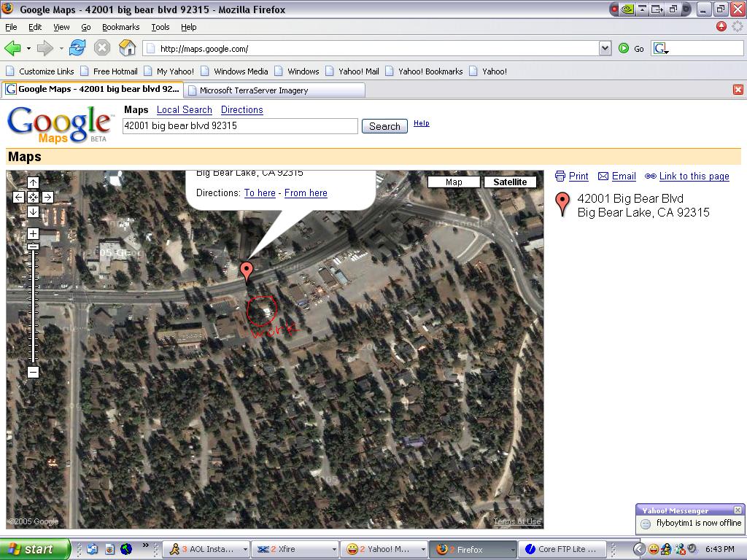Switch map to Satellite view
747x560 pixels.
pos(510,182)
